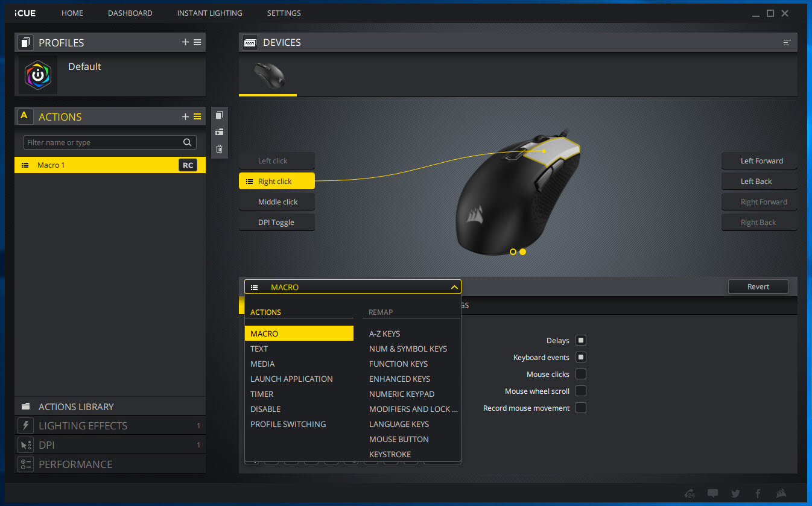Click the RC badge on Macro 1

188,165
